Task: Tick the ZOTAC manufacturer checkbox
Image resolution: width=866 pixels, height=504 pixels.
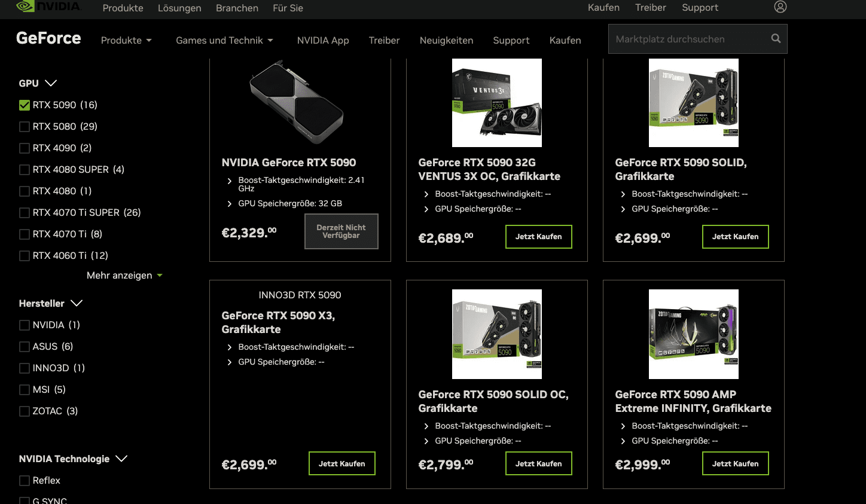Action: click(x=25, y=411)
